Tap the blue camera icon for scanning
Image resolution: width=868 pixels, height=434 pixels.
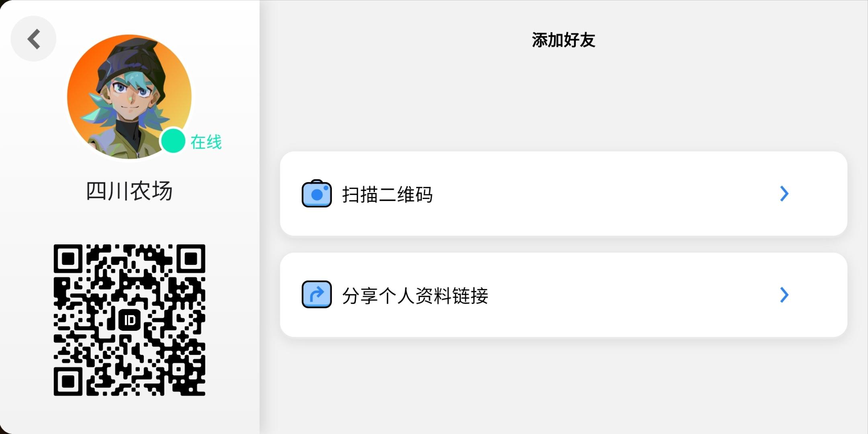[x=317, y=194]
